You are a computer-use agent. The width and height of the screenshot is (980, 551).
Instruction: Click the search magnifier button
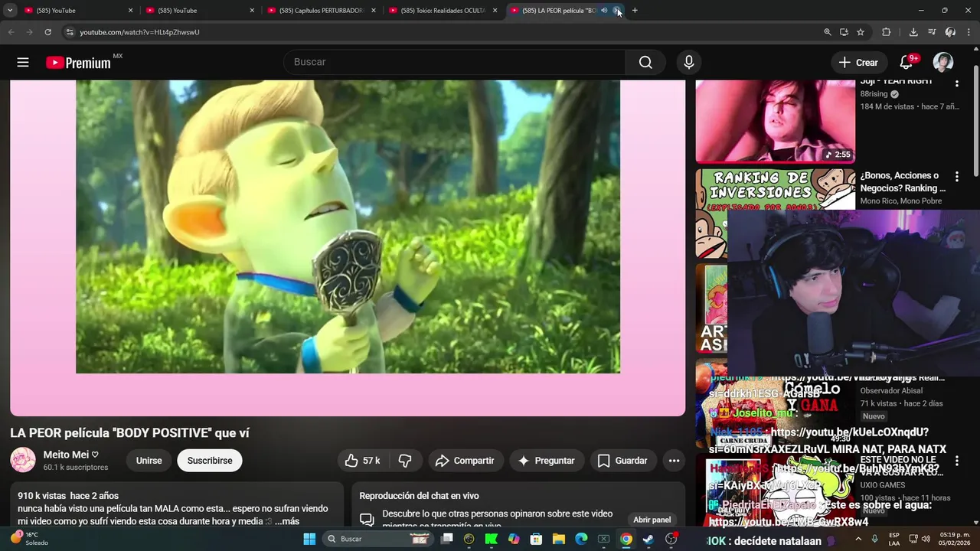[x=645, y=63]
